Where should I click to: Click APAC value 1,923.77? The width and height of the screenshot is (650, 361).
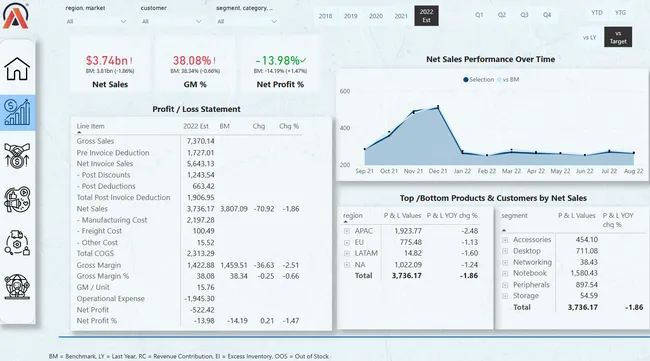[408, 231]
